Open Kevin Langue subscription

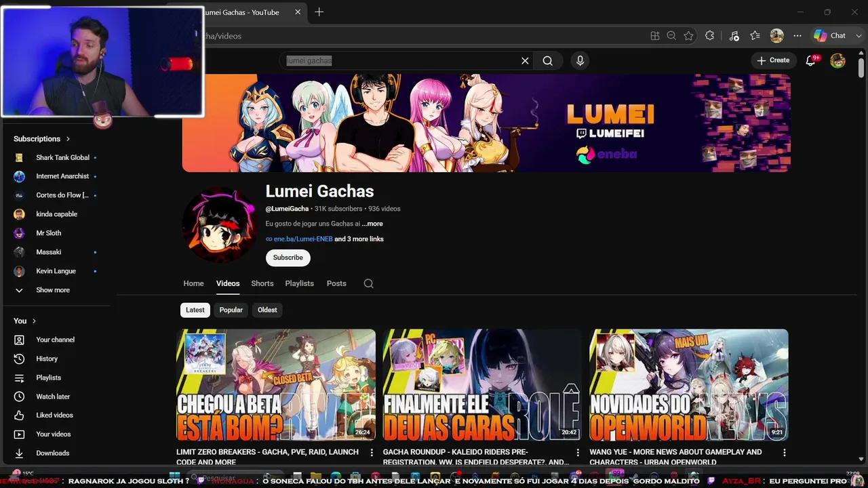tap(56, 271)
